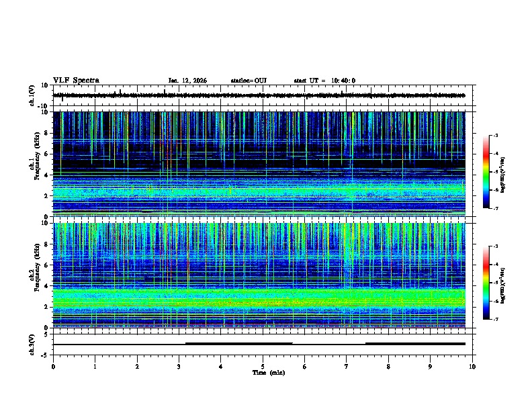Click time axis tick label "2"

click(137, 367)
